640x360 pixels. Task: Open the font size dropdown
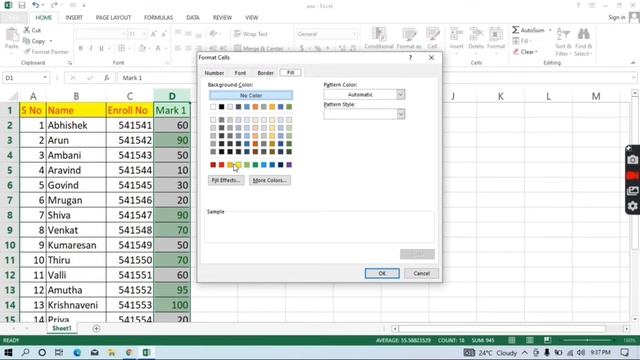click(144, 34)
